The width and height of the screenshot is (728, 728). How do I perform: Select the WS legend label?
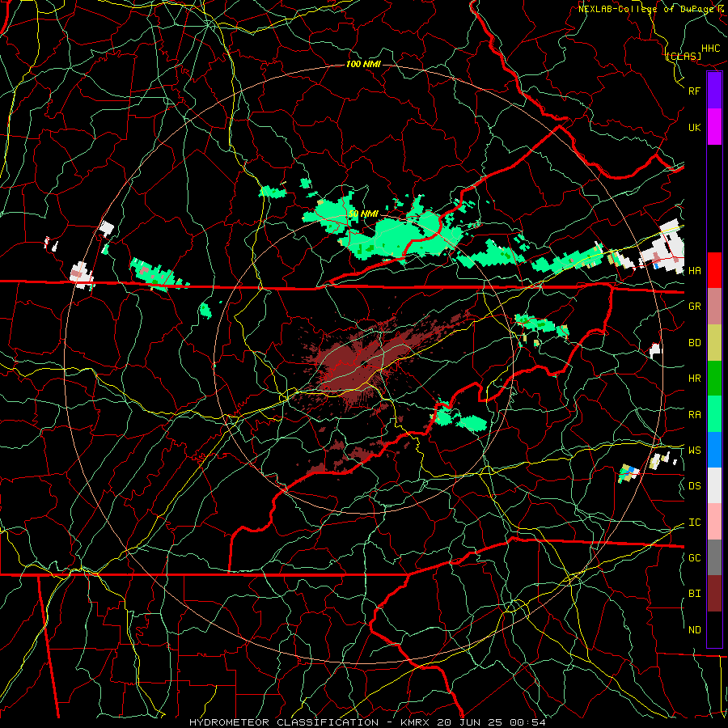click(x=695, y=450)
